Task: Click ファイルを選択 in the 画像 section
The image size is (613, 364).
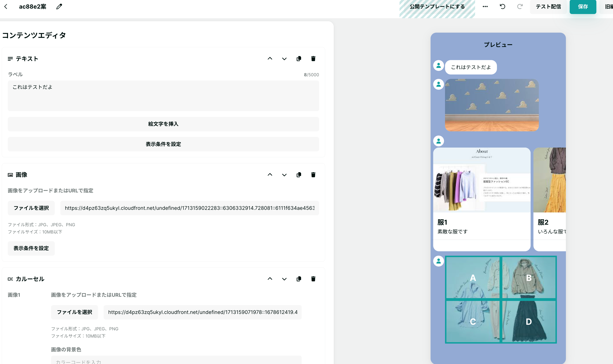Action: tap(31, 208)
